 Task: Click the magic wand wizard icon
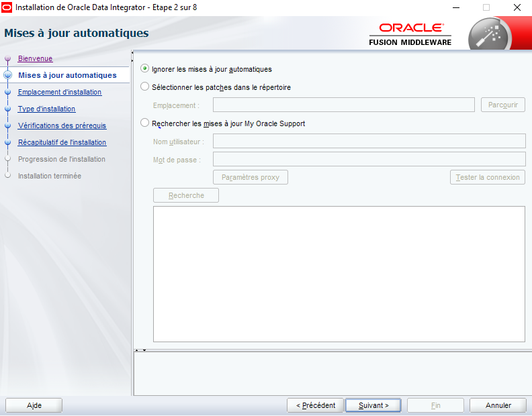[x=490, y=34]
